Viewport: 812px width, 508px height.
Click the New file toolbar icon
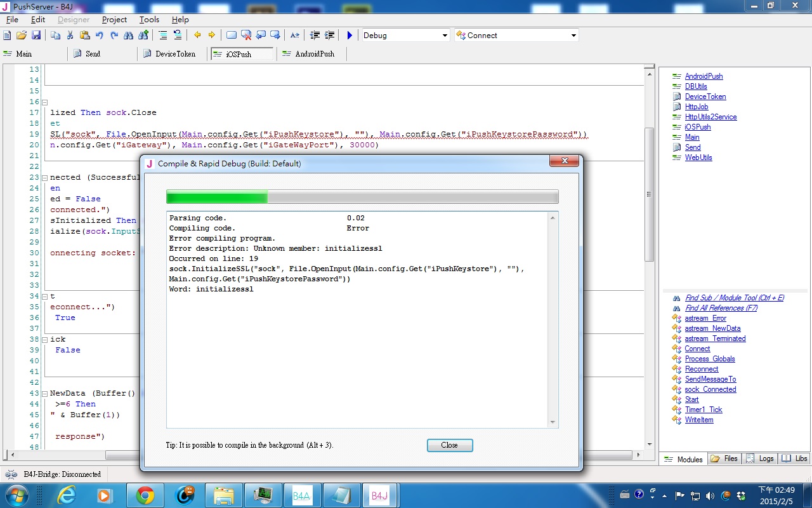[x=8, y=36]
